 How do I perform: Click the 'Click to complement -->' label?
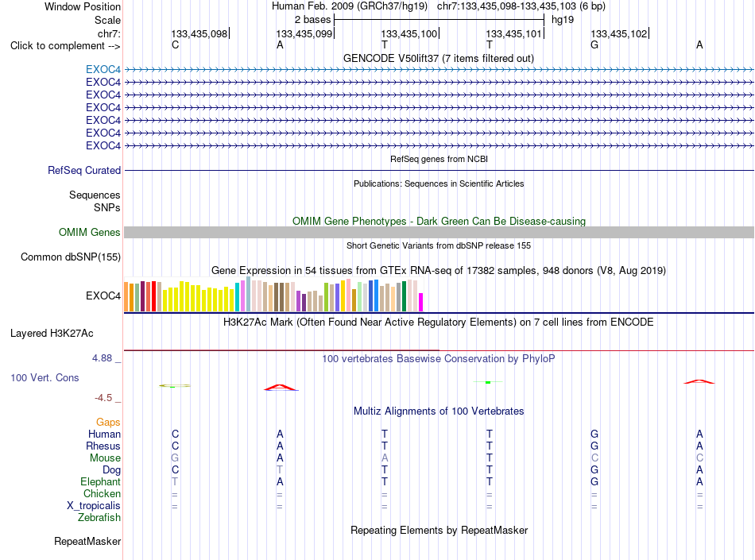point(65,46)
